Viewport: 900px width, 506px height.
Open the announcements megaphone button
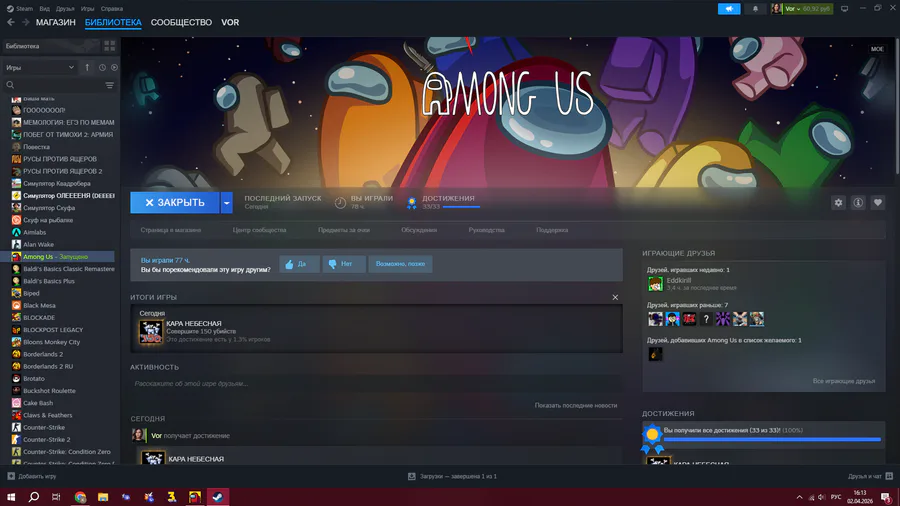coord(729,9)
